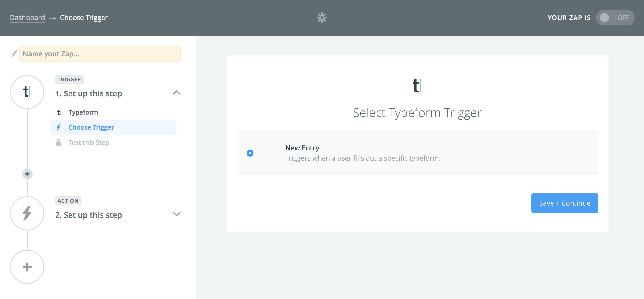Click the Typeform logo above Select Typeform Trigger
Screen dimensions: 644x299
[417, 86]
